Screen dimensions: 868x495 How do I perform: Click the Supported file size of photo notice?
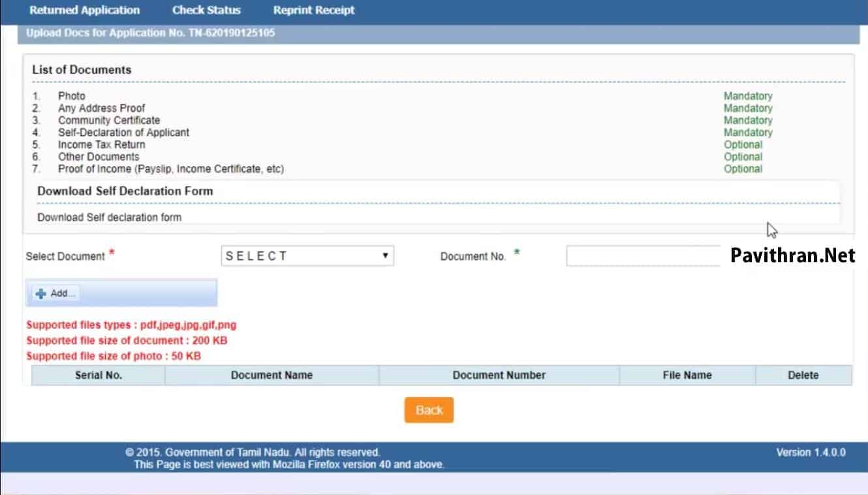click(x=114, y=356)
